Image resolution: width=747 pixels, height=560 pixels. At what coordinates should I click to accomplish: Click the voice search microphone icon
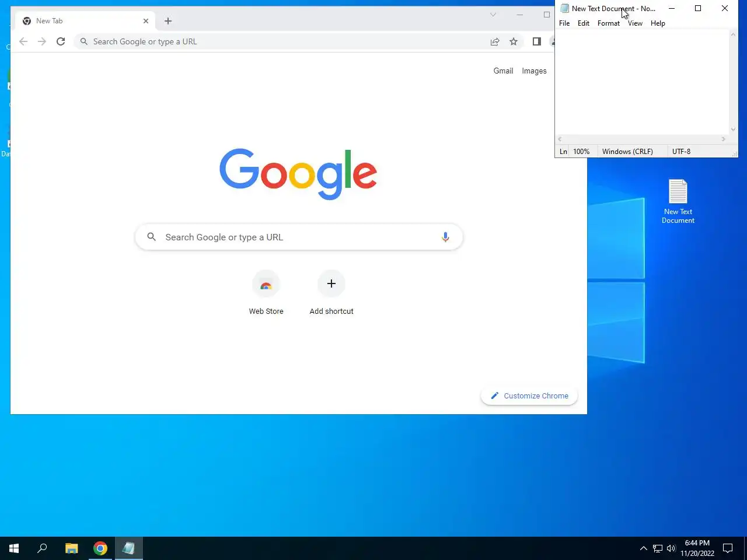(445, 237)
